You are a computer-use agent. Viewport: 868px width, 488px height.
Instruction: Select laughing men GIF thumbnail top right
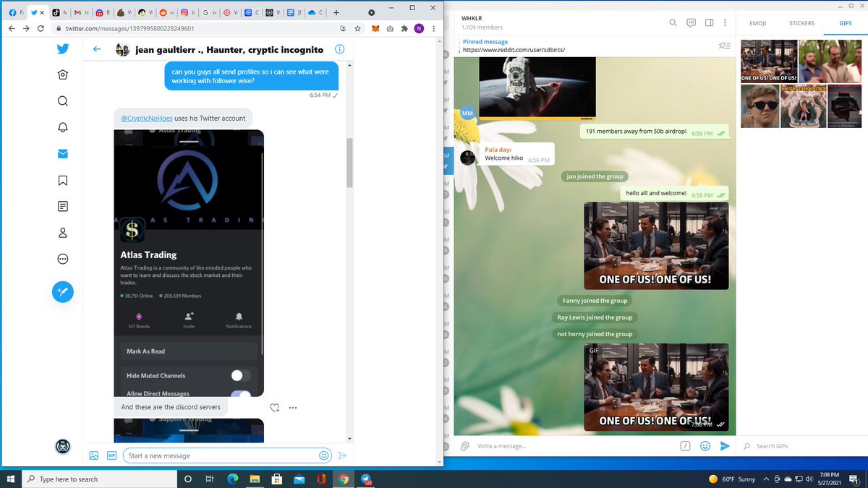coord(832,61)
